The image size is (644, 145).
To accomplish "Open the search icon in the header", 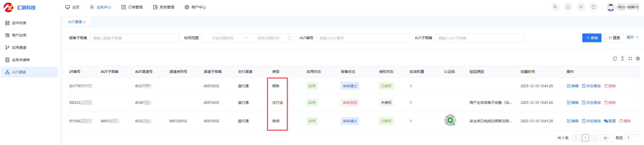I will click(x=555, y=7).
